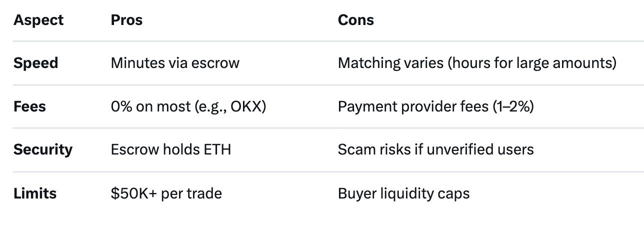The width and height of the screenshot is (644, 225).
Task: Select the Security row label
Action: (43, 149)
